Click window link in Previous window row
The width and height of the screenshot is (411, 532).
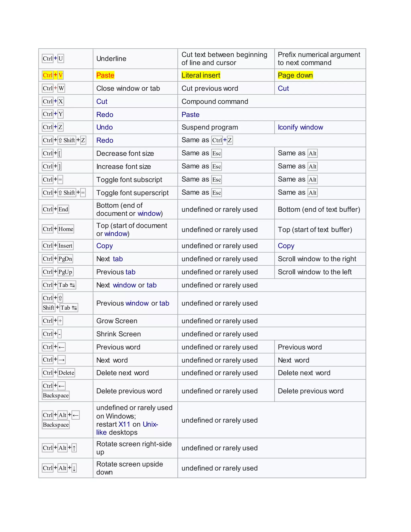(137, 303)
